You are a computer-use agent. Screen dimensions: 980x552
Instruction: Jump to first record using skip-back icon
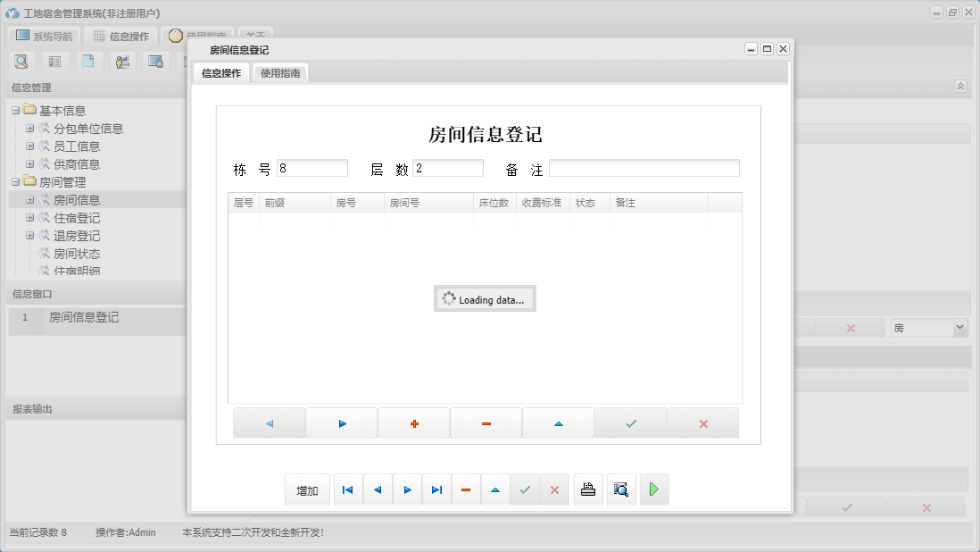(x=347, y=489)
